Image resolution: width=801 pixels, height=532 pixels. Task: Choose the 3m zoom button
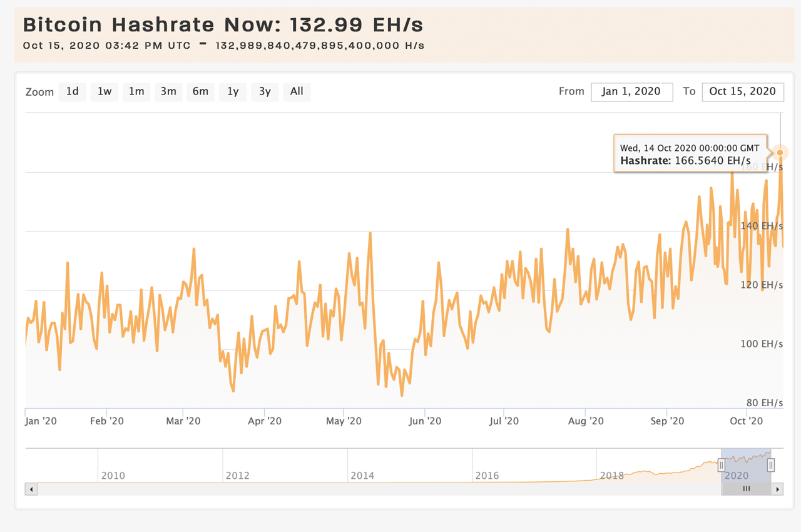168,91
